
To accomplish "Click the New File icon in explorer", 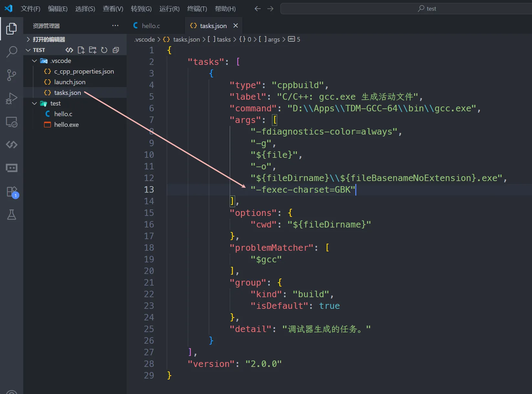I will [x=81, y=50].
